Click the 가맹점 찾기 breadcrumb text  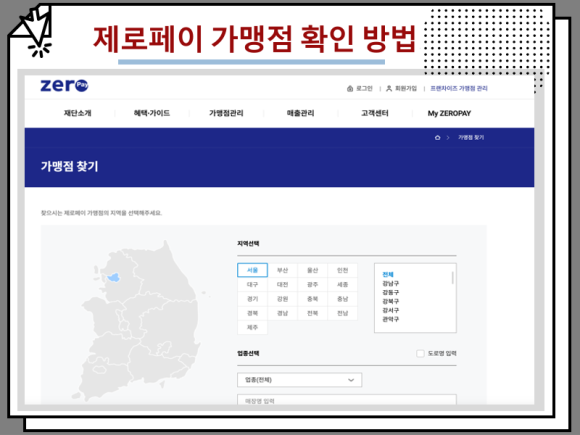[471, 138]
